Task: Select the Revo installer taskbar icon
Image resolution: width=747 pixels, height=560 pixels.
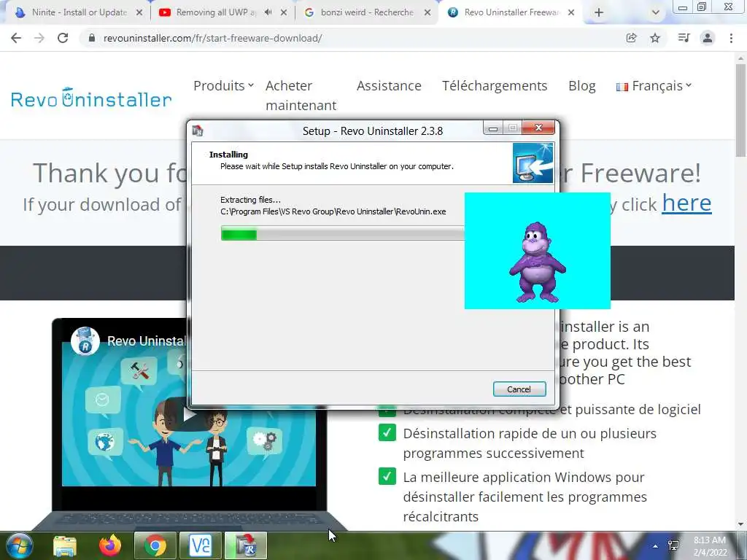Action: click(x=246, y=545)
